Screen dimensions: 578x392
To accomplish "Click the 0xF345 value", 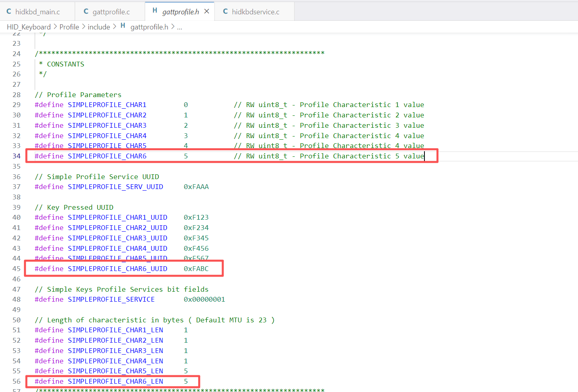I will tap(196, 238).
